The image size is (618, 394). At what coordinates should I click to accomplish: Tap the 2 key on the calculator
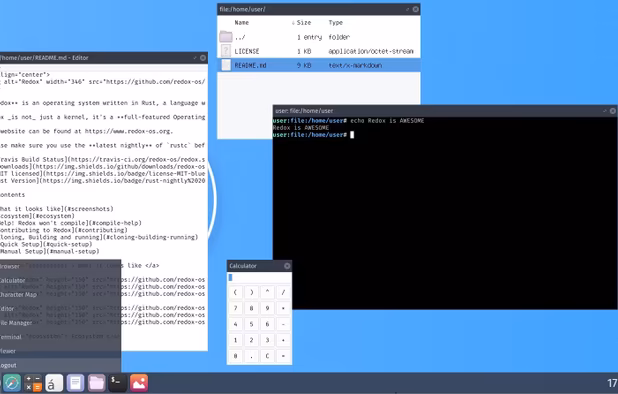[251, 340]
